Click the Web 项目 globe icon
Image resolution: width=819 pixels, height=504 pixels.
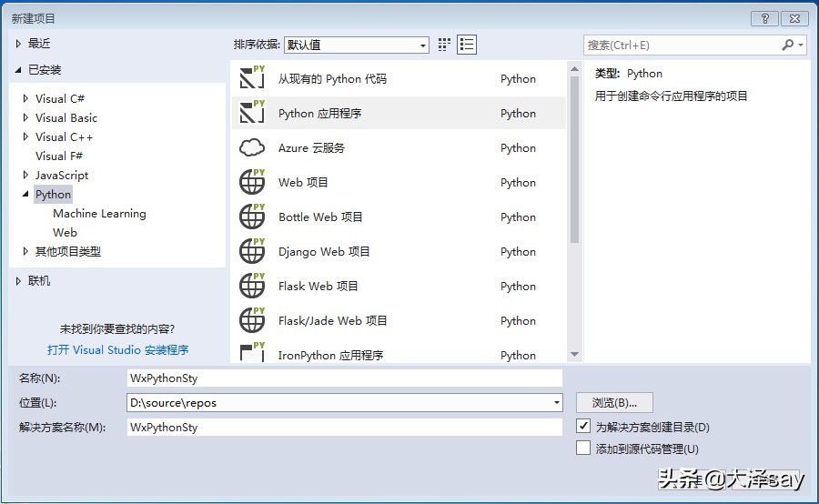click(x=252, y=182)
